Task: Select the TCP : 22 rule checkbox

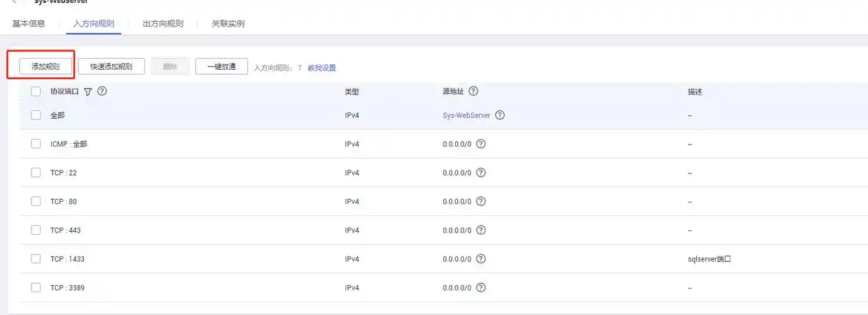Action: click(x=36, y=173)
